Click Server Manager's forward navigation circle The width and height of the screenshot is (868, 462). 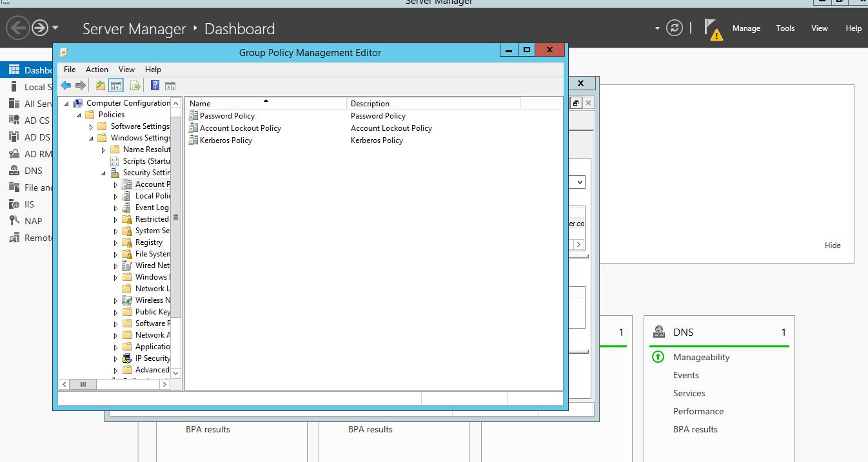click(x=40, y=28)
